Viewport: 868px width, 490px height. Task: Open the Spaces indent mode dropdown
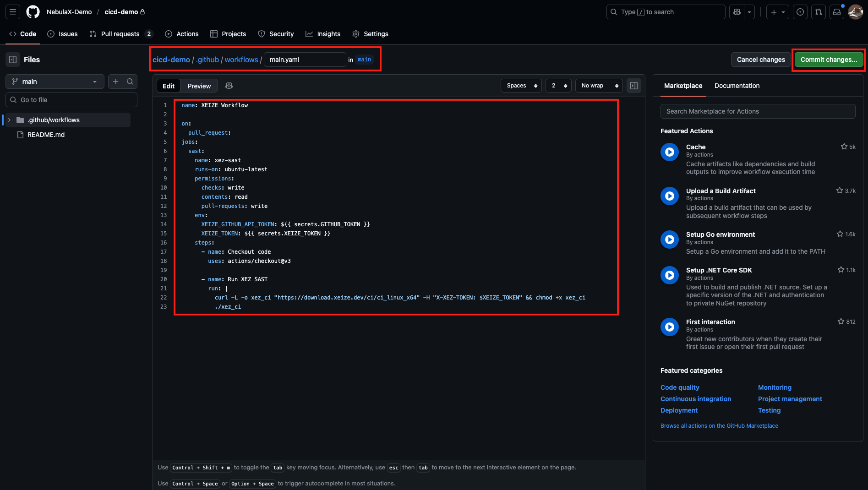[521, 86]
